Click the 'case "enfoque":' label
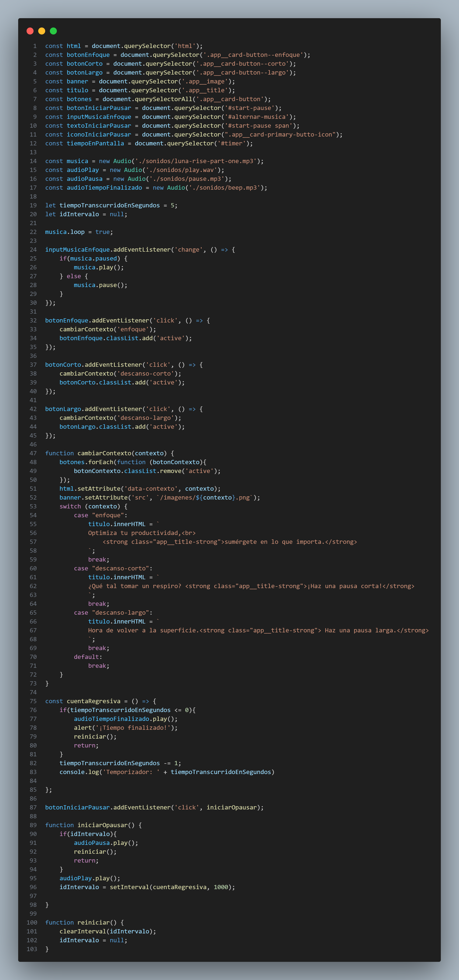 pos(100,515)
